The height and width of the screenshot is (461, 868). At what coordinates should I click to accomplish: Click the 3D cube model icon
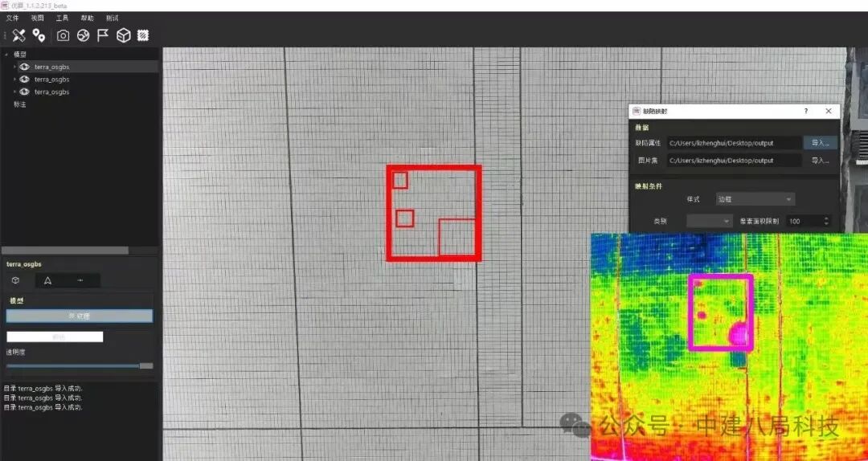(123, 35)
